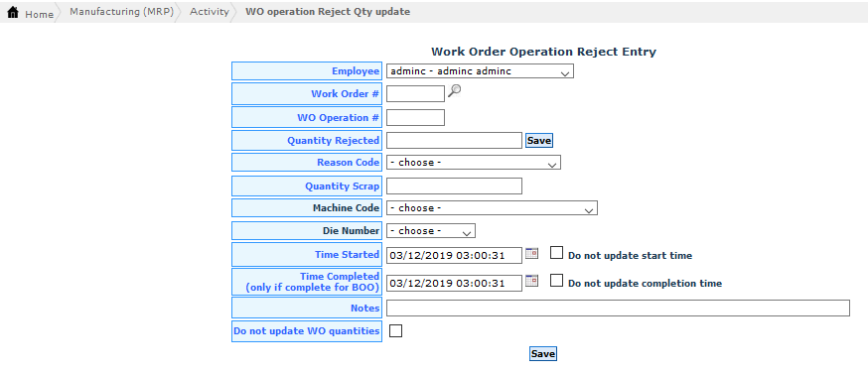The height and width of the screenshot is (373, 868).
Task: Open the Employee dropdown
Action: [x=480, y=71]
